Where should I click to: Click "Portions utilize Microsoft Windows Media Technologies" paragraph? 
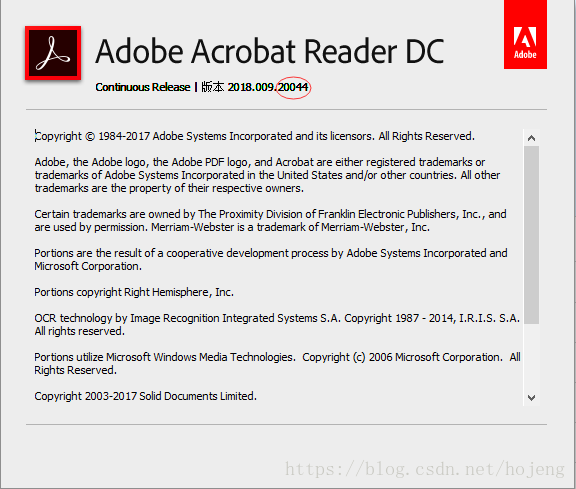(x=277, y=363)
